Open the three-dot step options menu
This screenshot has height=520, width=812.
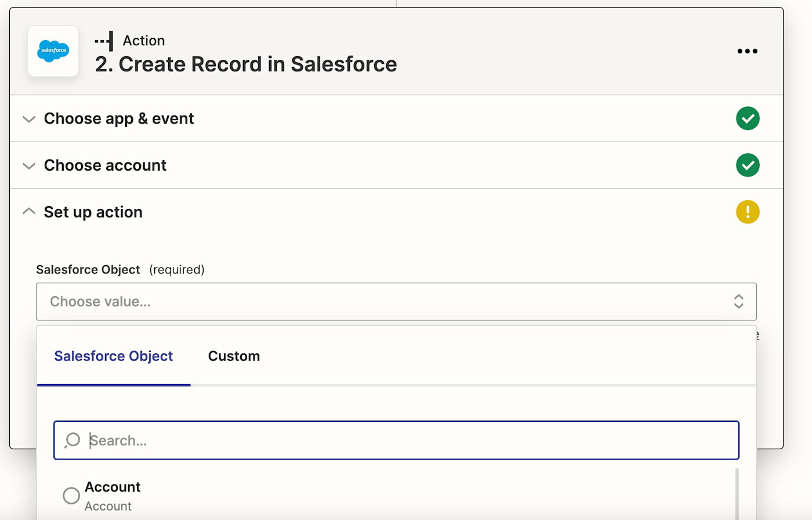(747, 51)
